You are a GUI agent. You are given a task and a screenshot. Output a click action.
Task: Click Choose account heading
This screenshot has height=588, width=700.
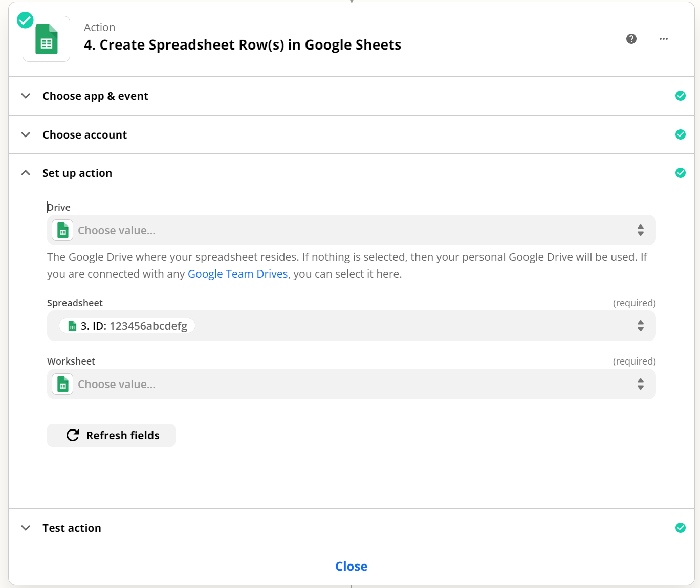pyautogui.click(x=84, y=134)
